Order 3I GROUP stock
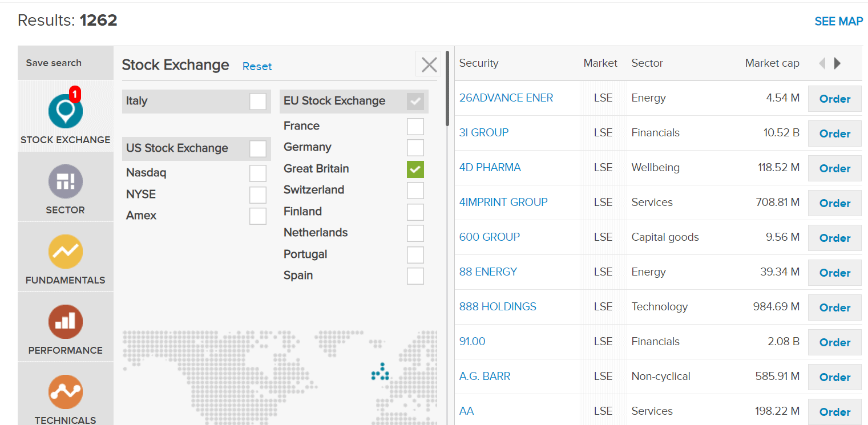 point(835,133)
